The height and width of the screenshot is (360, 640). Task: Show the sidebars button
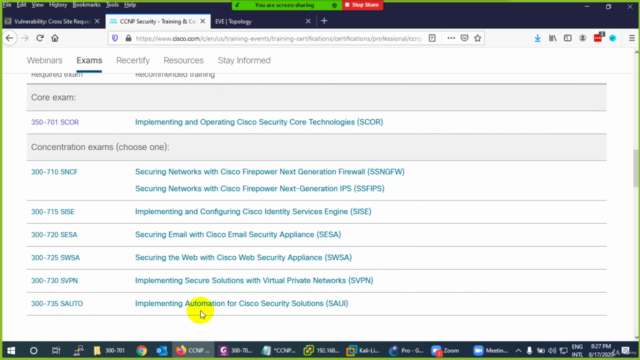pyautogui.click(x=568, y=38)
